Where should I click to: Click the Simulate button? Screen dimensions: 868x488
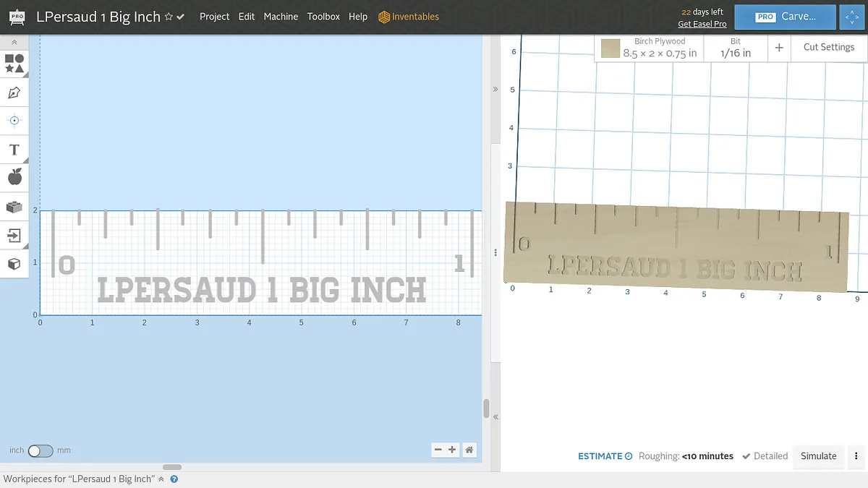point(818,456)
